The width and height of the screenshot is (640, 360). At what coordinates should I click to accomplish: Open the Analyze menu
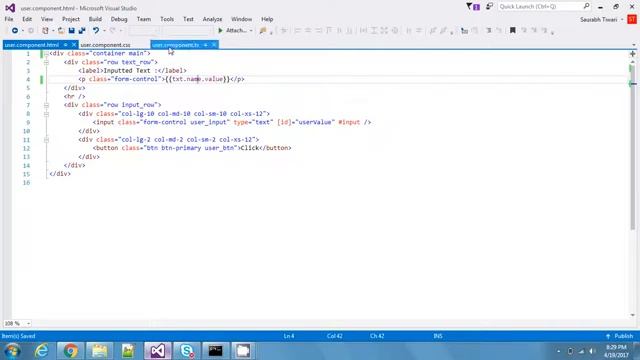[x=212, y=19]
